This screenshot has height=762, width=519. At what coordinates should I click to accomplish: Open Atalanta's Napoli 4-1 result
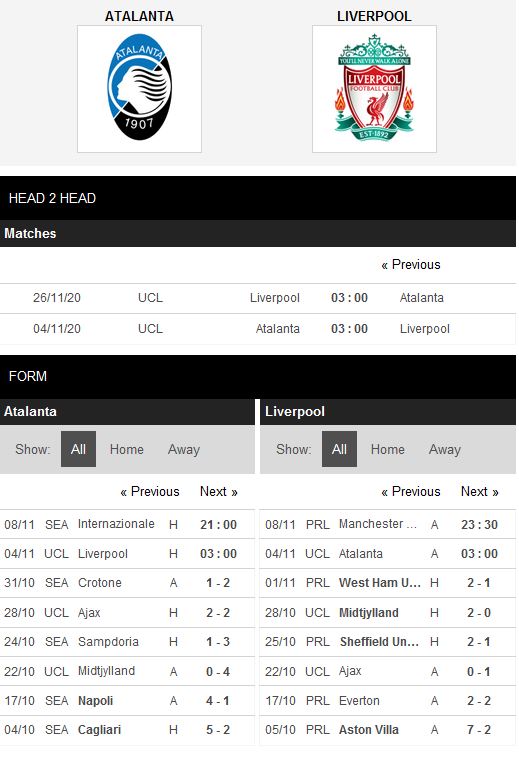(127, 701)
